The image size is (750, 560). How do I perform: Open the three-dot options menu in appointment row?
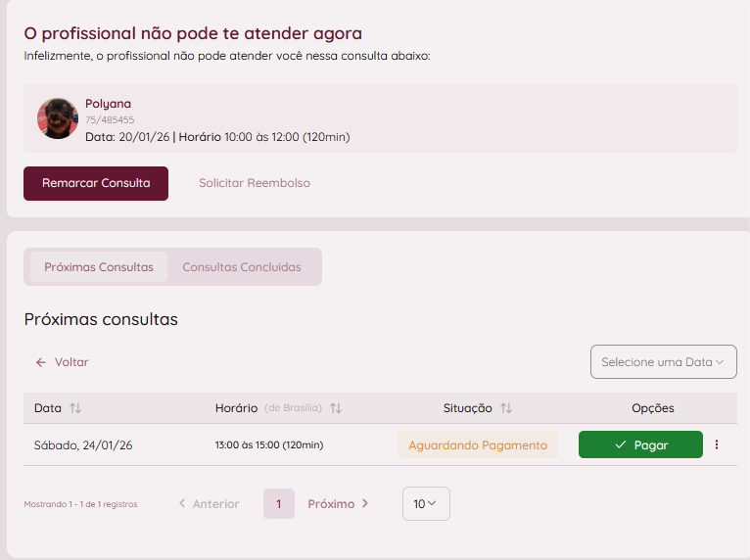[717, 444]
